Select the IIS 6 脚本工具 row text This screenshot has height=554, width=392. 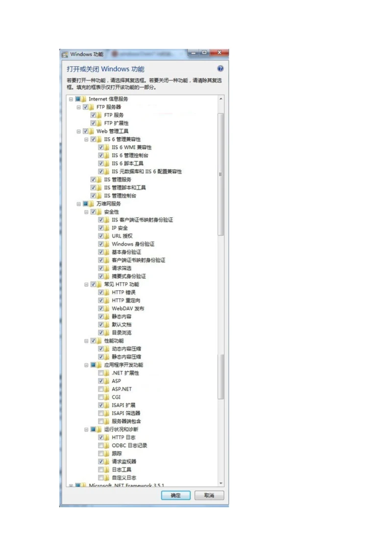click(x=127, y=164)
